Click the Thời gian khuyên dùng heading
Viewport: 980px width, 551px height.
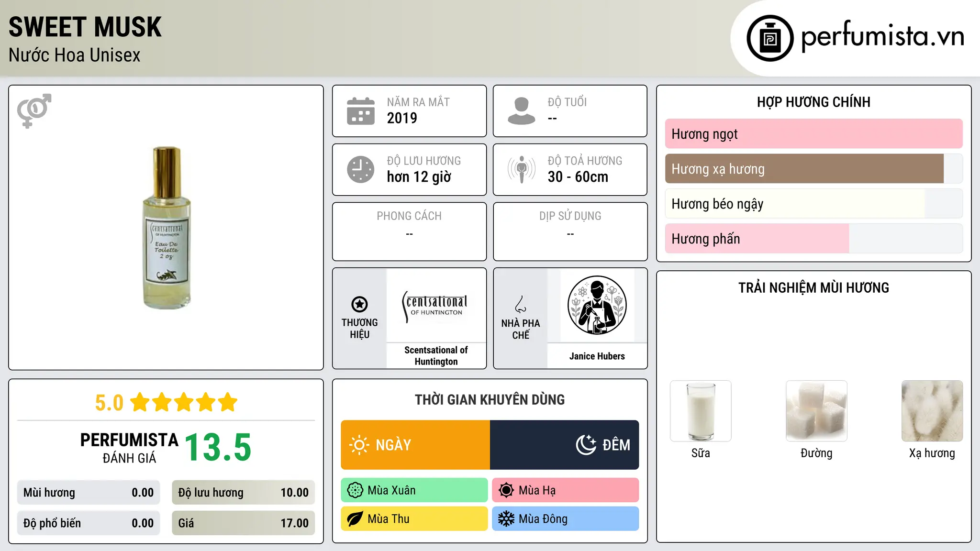point(490,400)
